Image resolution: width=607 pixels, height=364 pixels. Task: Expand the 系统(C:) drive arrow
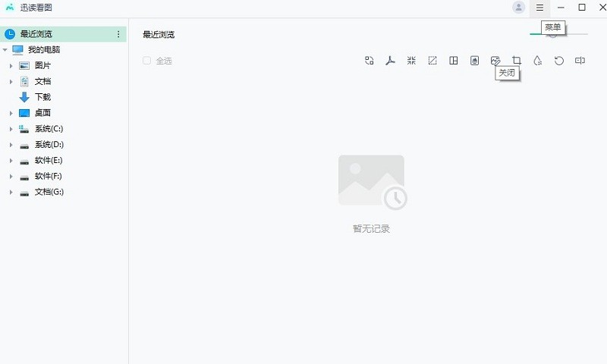point(11,129)
